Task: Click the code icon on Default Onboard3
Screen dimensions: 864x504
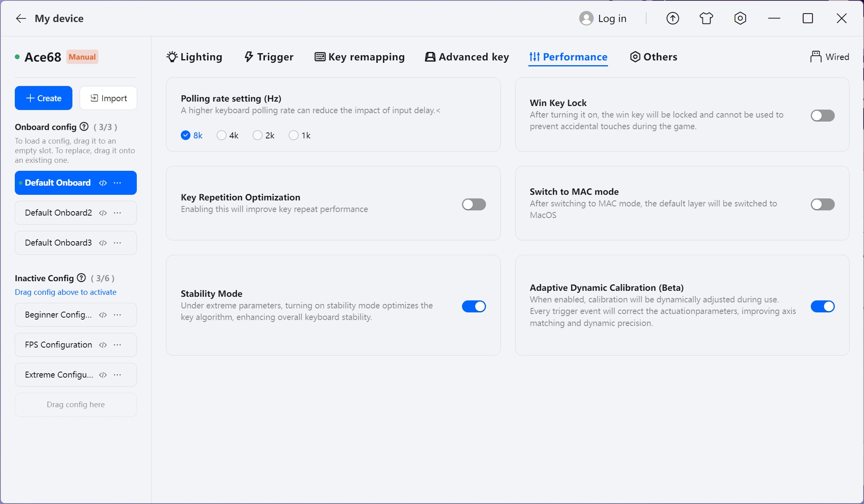Action: click(x=103, y=243)
